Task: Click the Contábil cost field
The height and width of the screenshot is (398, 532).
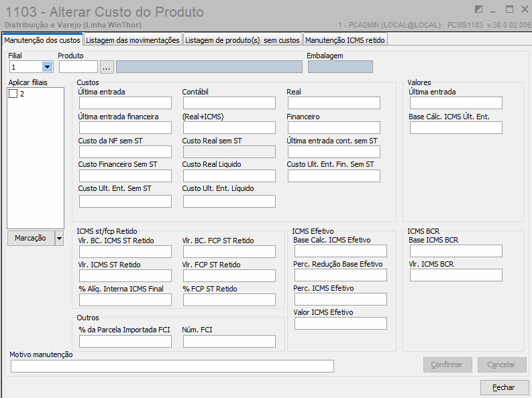Action: click(x=229, y=103)
